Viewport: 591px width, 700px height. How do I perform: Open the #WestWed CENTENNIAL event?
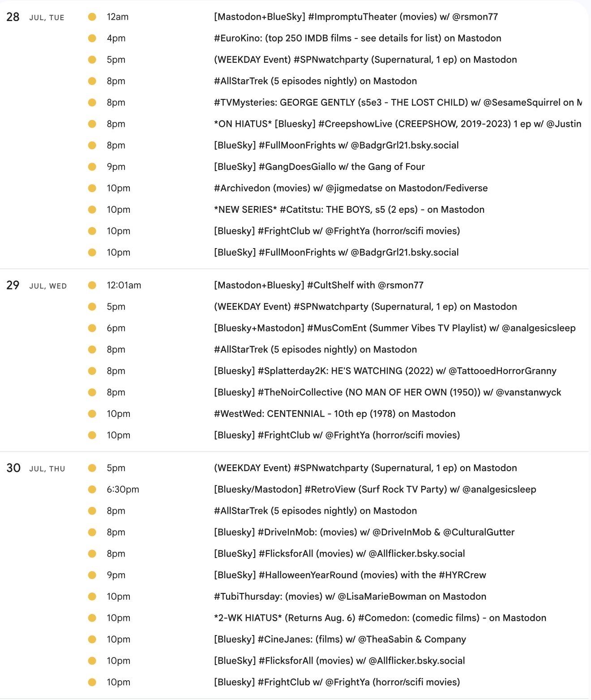tap(335, 415)
